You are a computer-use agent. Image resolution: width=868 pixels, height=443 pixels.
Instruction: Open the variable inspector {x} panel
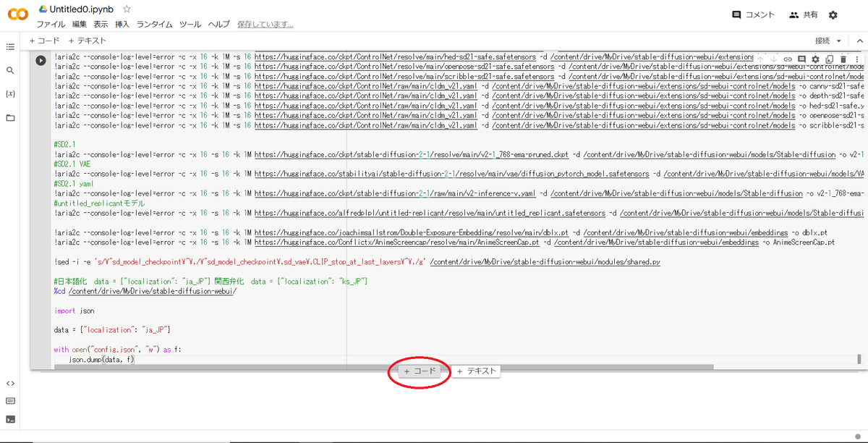[10, 93]
